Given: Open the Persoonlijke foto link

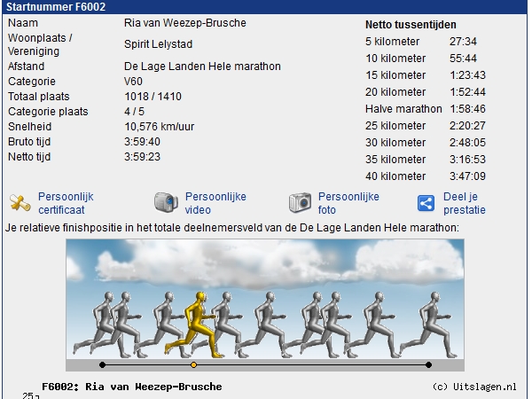Looking at the screenshot, I should (348, 203).
